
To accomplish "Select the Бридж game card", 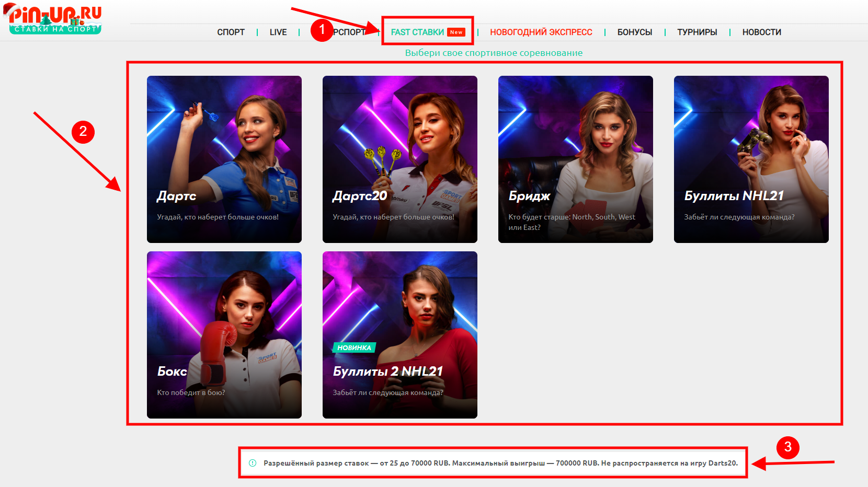I will [576, 159].
